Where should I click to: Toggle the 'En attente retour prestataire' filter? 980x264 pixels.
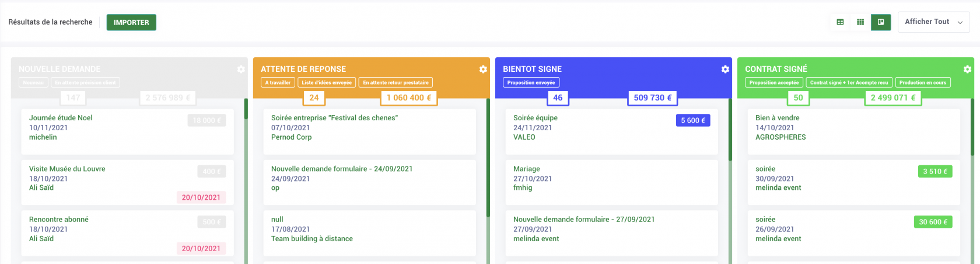click(x=395, y=83)
